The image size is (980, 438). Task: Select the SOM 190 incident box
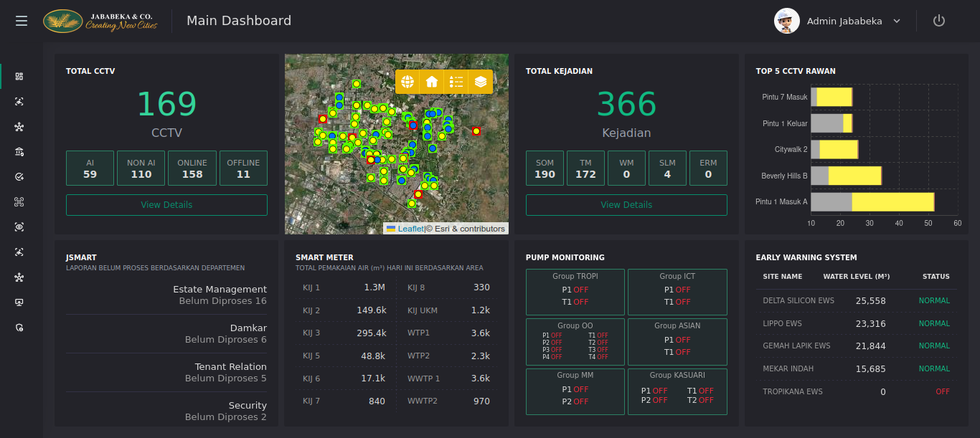click(x=545, y=168)
